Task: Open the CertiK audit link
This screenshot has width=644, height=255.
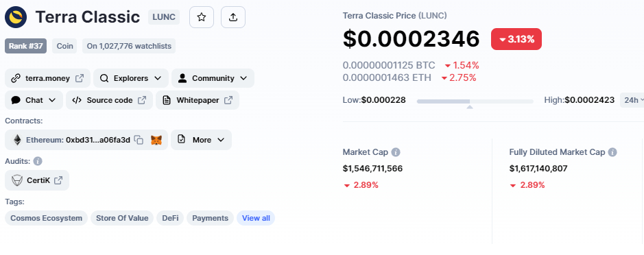Action: 37,180
